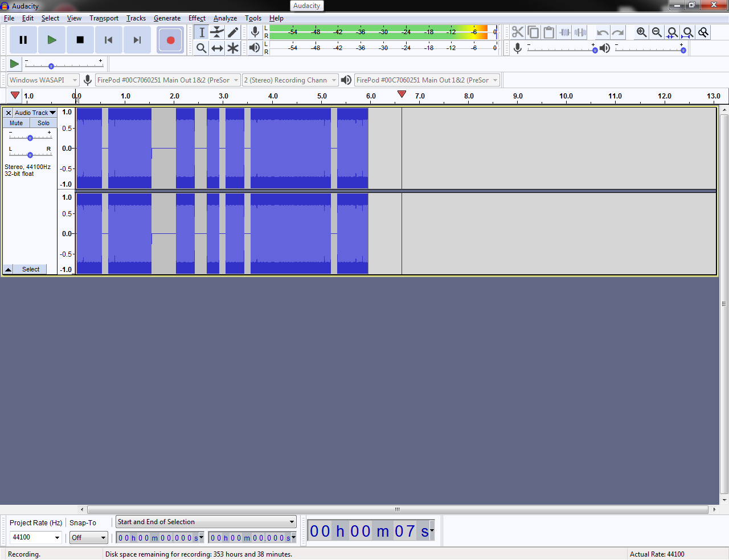Click the play-at-speed slider handle
This screenshot has width=729, height=560.
coord(51,66)
